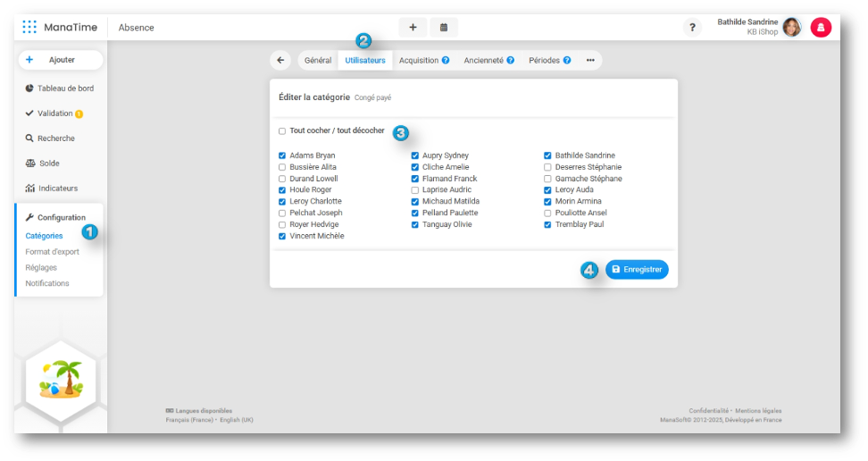Image resolution: width=868 pixels, height=461 pixels.
Task: Uncheck Leroy Auda
Action: coord(547,190)
